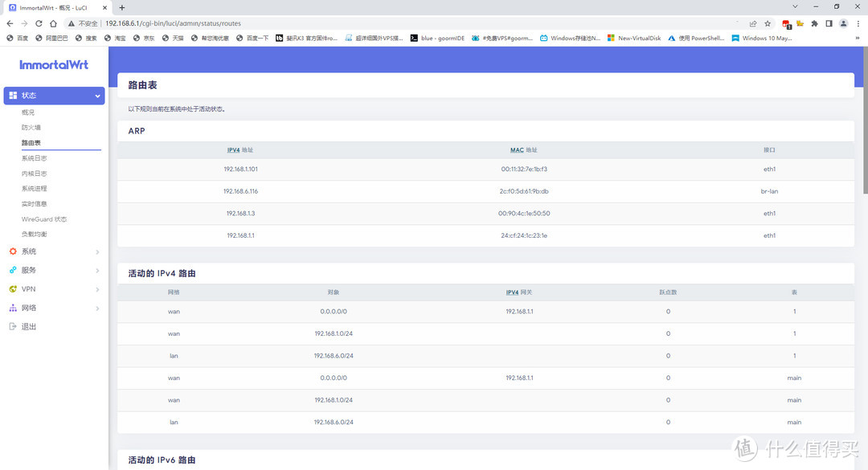Select ARP address 192.168.1.101
868x470 pixels.
tap(240, 170)
